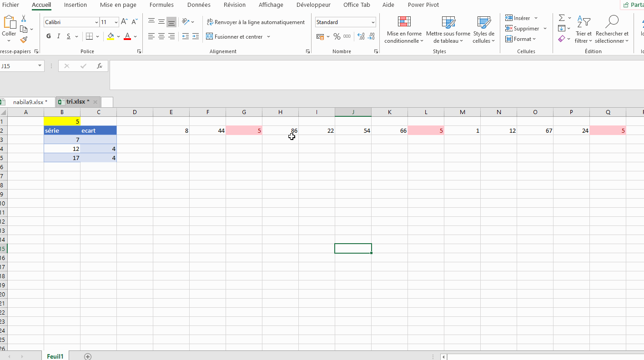Open the font size dropdown
Viewport: 644px width, 360px height.
(116, 22)
